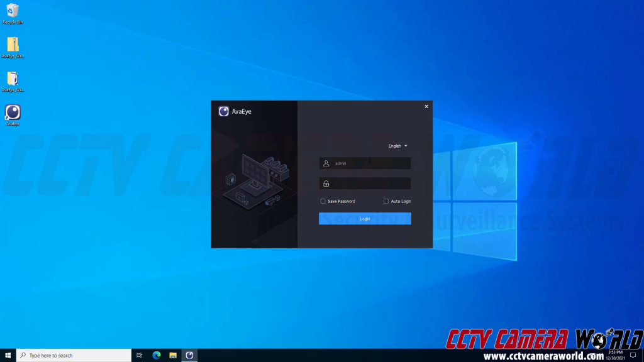Expand the English language dropdown

pyautogui.click(x=397, y=146)
